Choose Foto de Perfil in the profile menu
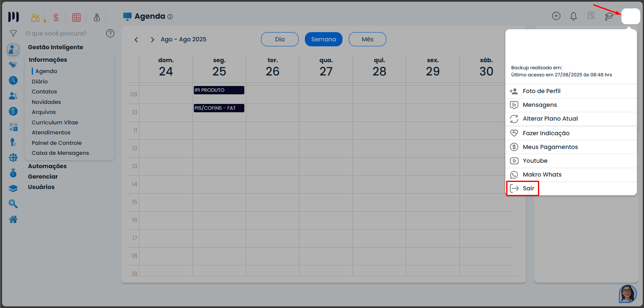This screenshot has height=308, width=644. (x=571, y=91)
